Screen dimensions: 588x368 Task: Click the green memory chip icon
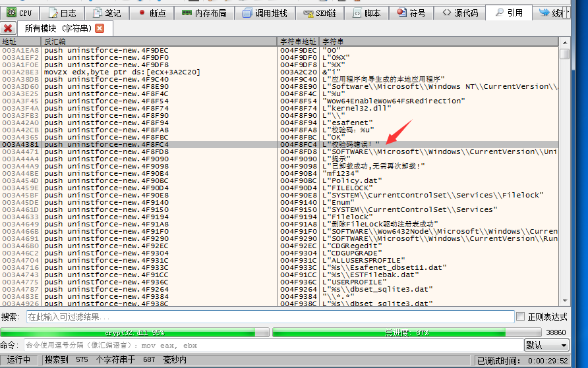(x=187, y=13)
